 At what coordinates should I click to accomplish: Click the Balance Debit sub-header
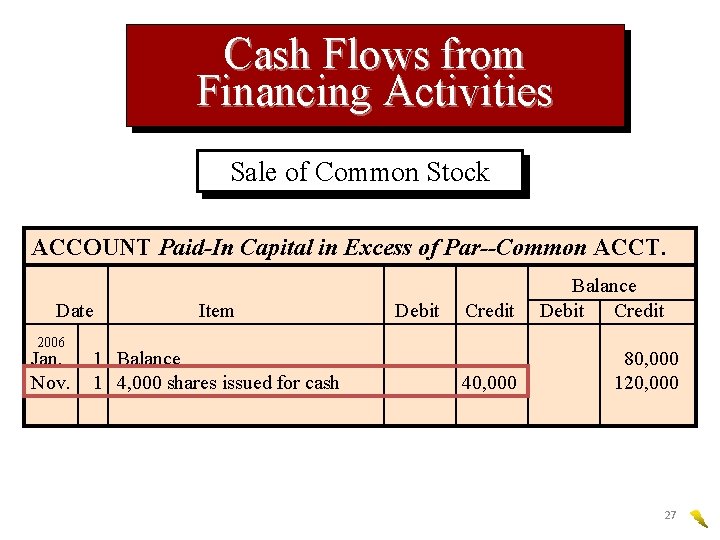tap(562, 311)
